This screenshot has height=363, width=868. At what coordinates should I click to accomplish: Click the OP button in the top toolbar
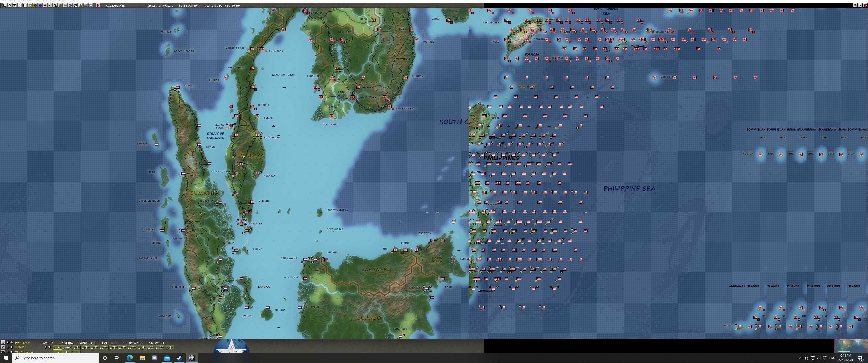click(80, 5)
